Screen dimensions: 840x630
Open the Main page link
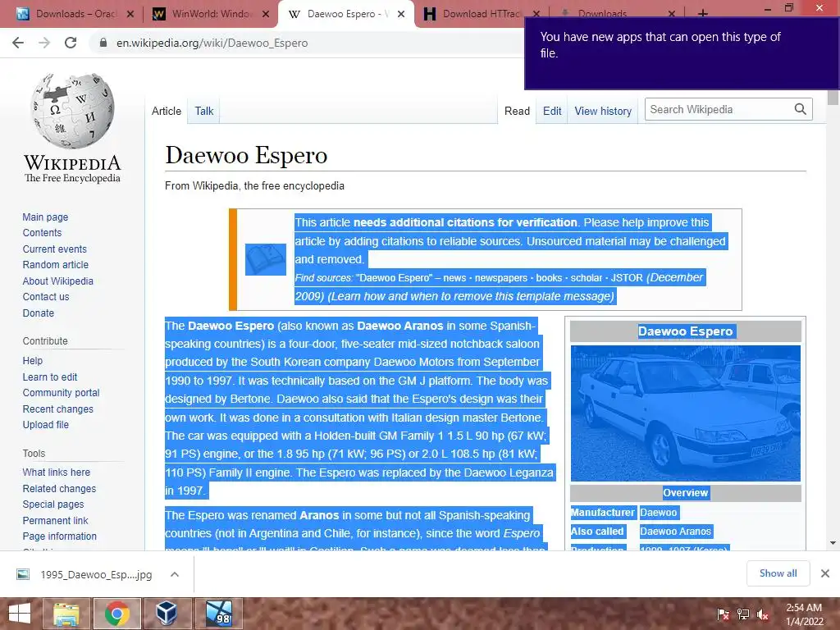tap(46, 217)
